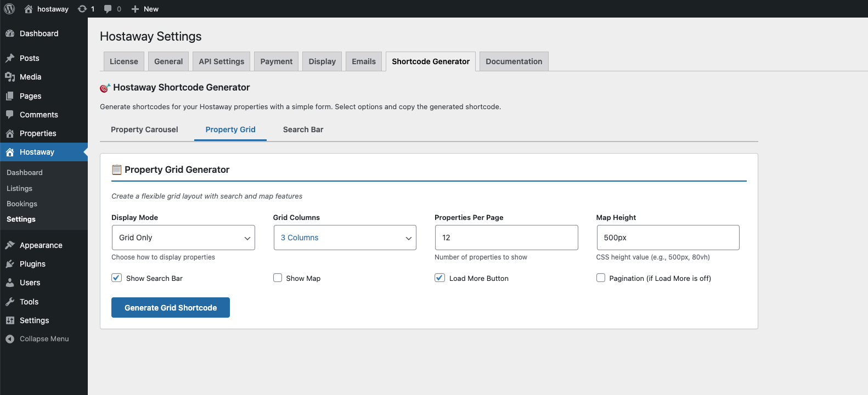Click the hostaway site name link
This screenshot has height=395, width=868.
[x=53, y=9]
